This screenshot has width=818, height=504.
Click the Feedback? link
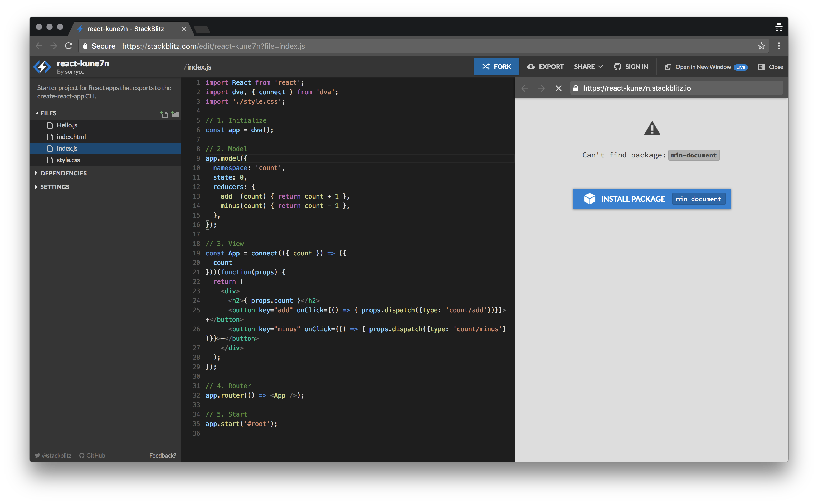click(x=162, y=455)
